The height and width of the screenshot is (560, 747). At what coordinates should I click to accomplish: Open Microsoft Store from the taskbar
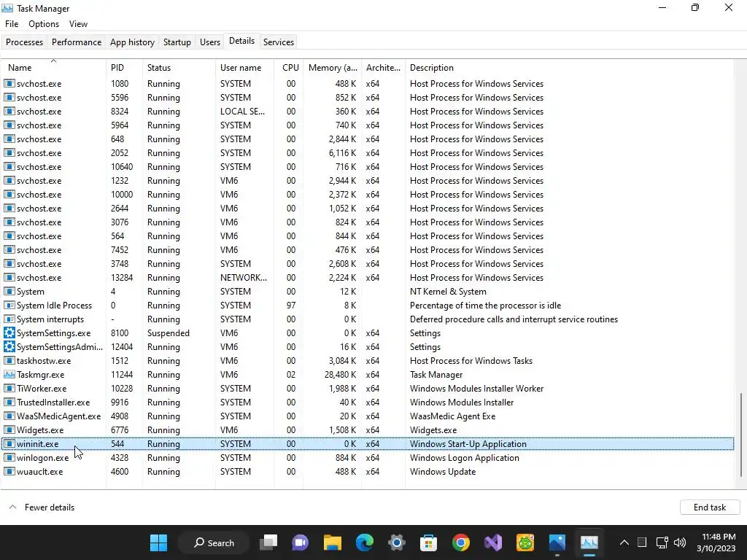pos(428,542)
